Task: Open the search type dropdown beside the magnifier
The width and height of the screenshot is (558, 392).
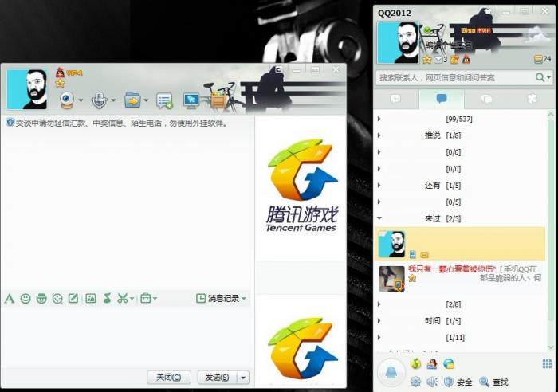Action: point(548,77)
